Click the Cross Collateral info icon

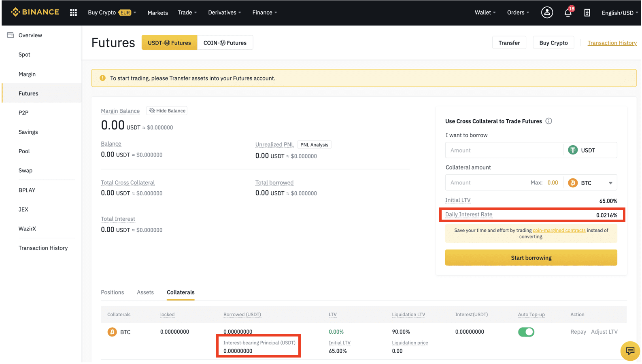548,121
